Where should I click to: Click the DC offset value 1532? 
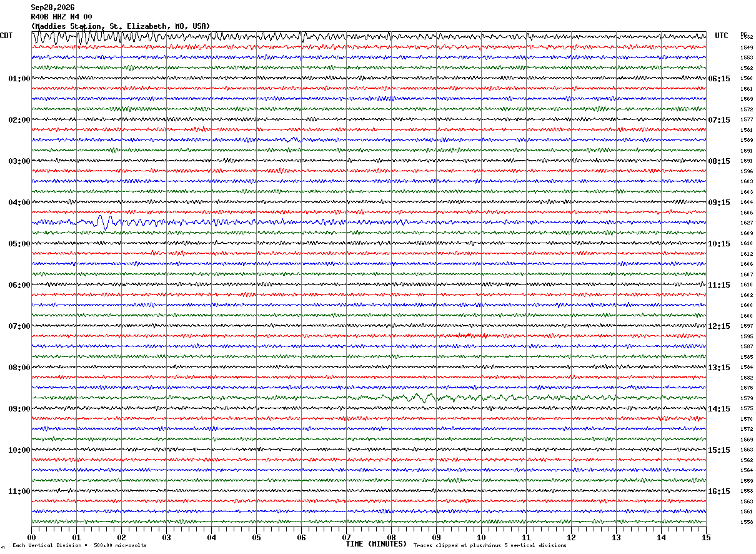tap(747, 37)
